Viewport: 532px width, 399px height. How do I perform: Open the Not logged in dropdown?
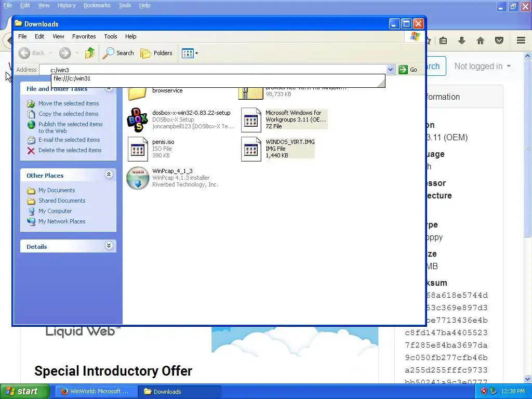[x=482, y=66]
